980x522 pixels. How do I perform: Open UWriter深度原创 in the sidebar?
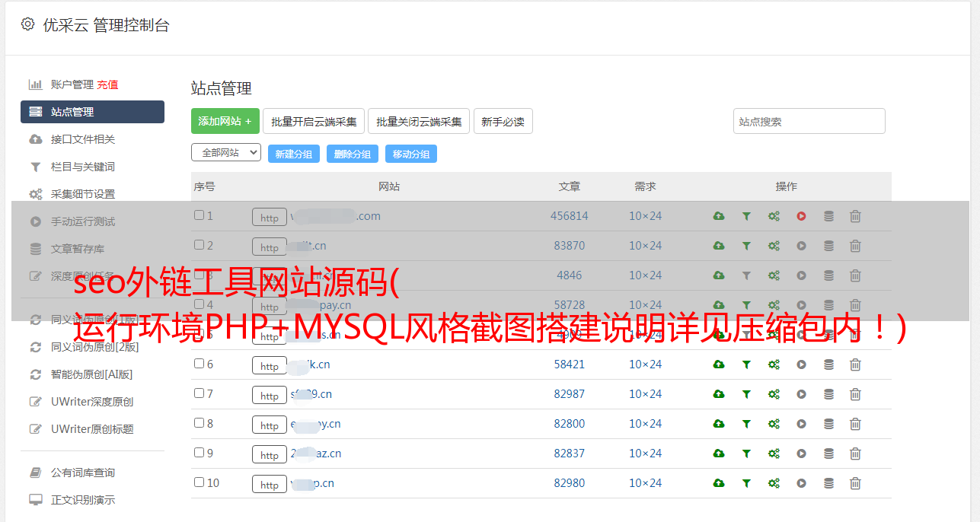[x=91, y=402]
